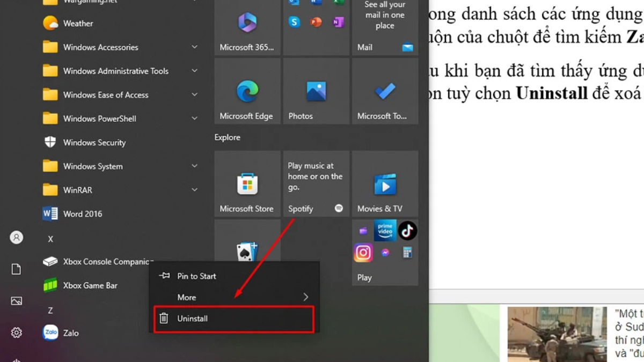
Task: Launch Skype from the Office tile group
Action: coord(294,22)
